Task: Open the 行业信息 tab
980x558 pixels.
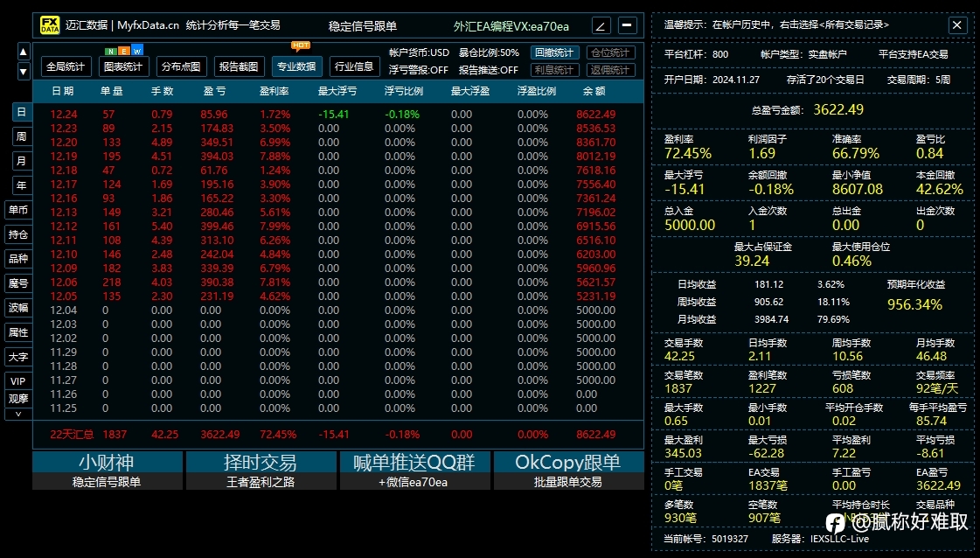Action: (x=354, y=66)
